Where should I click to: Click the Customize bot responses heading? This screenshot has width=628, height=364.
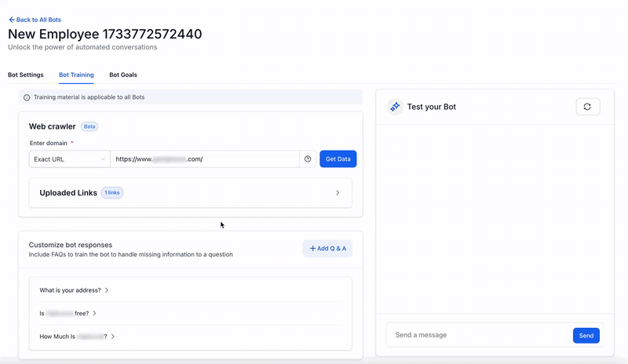(71, 245)
